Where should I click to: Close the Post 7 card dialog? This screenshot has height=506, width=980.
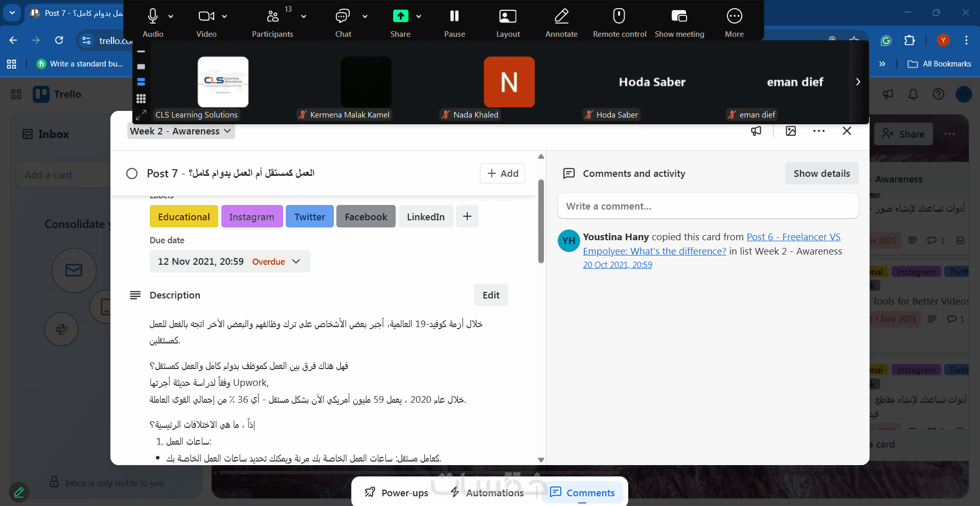coord(847,131)
